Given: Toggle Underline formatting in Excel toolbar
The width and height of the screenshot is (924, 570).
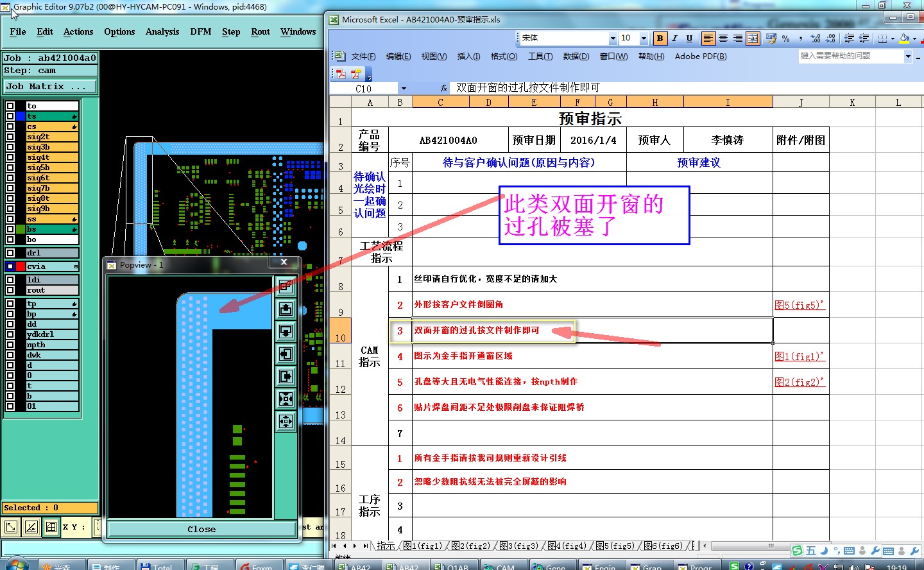Looking at the screenshot, I should click(x=689, y=39).
